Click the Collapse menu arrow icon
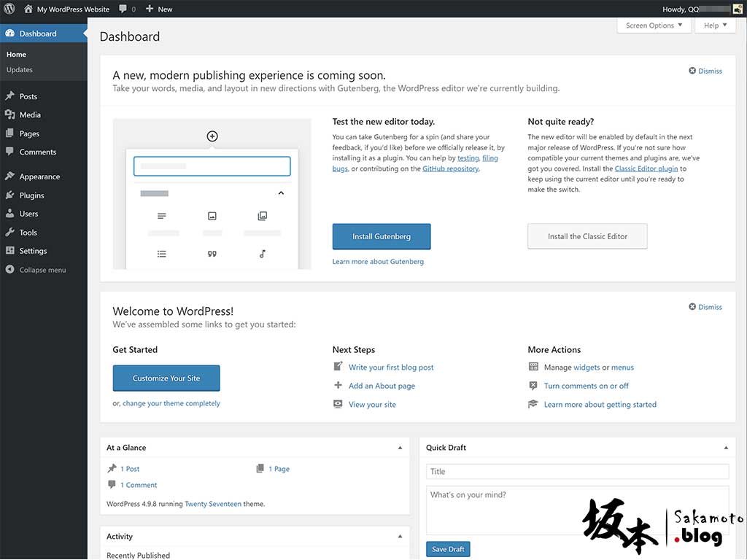This screenshot has height=560, width=747. [x=10, y=270]
